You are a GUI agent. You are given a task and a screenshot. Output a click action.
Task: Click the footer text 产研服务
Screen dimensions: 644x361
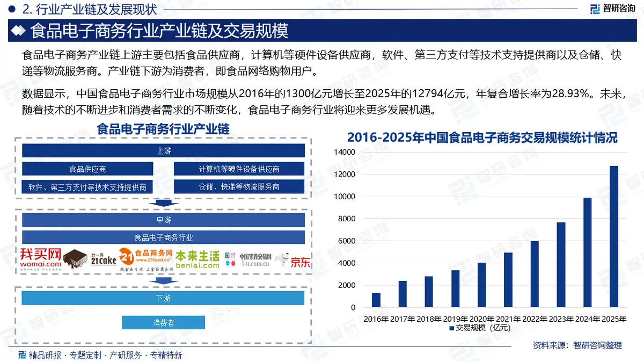tap(126, 355)
